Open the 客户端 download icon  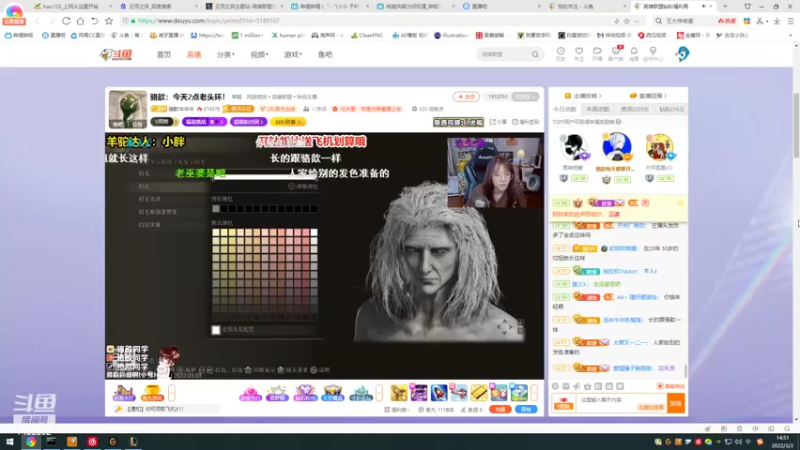point(615,54)
